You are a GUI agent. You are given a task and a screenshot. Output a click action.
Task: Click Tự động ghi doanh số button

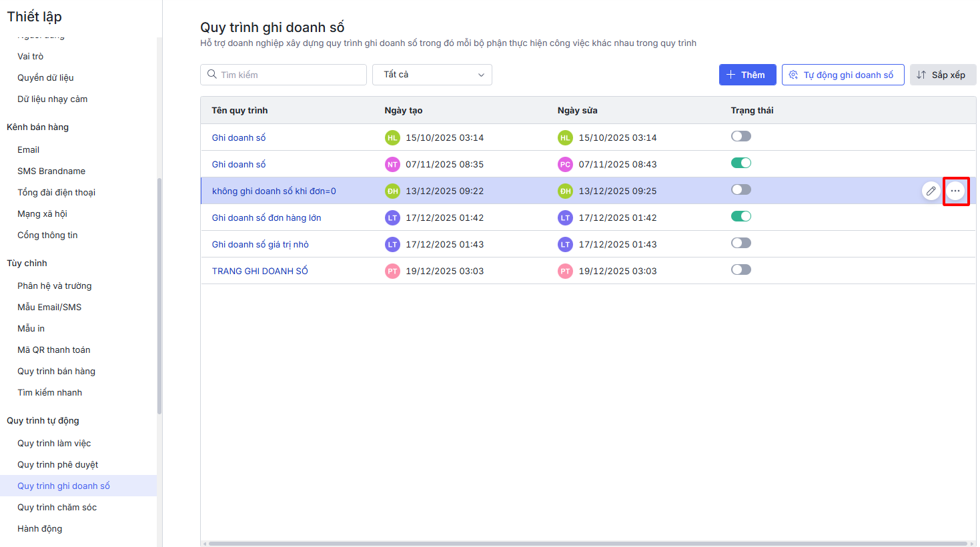coord(843,75)
